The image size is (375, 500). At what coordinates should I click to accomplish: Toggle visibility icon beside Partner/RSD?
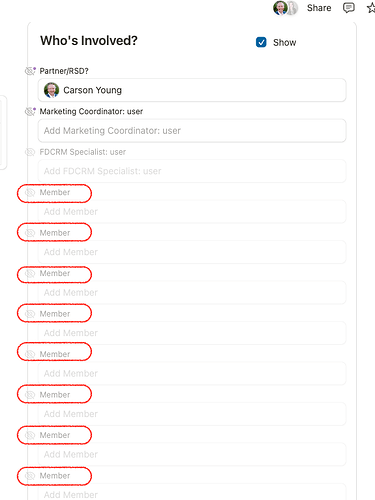point(30,71)
